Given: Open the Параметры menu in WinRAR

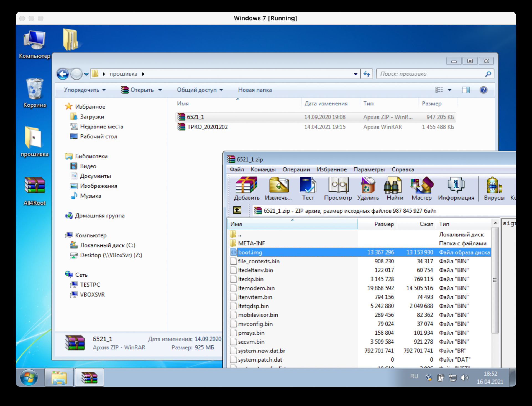Looking at the screenshot, I should [x=369, y=169].
